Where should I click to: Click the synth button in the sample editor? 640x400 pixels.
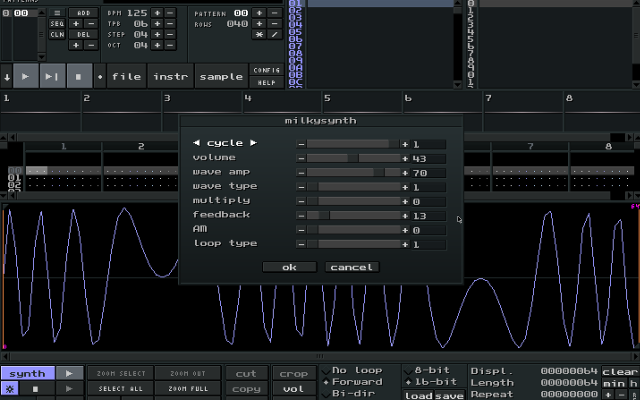[x=27, y=373]
